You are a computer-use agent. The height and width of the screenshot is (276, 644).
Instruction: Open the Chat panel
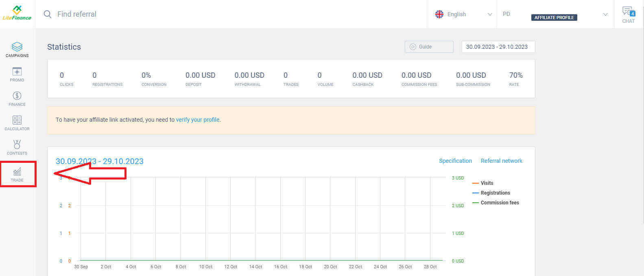pyautogui.click(x=628, y=15)
